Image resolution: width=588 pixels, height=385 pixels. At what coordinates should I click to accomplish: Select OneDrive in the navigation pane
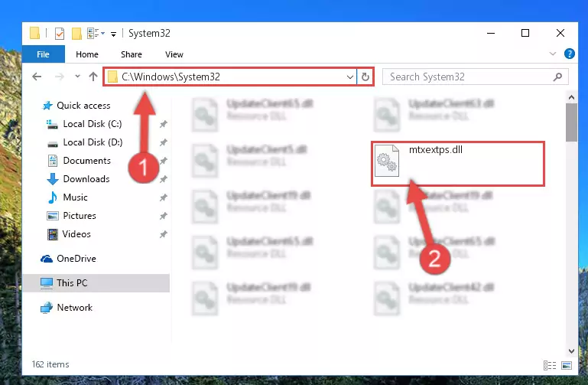click(76, 259)
